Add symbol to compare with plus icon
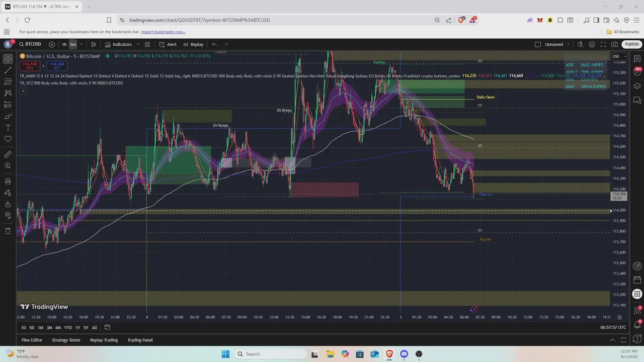This screenshot has width=644, height=362. pyautogui.click(x=52, y=44)
